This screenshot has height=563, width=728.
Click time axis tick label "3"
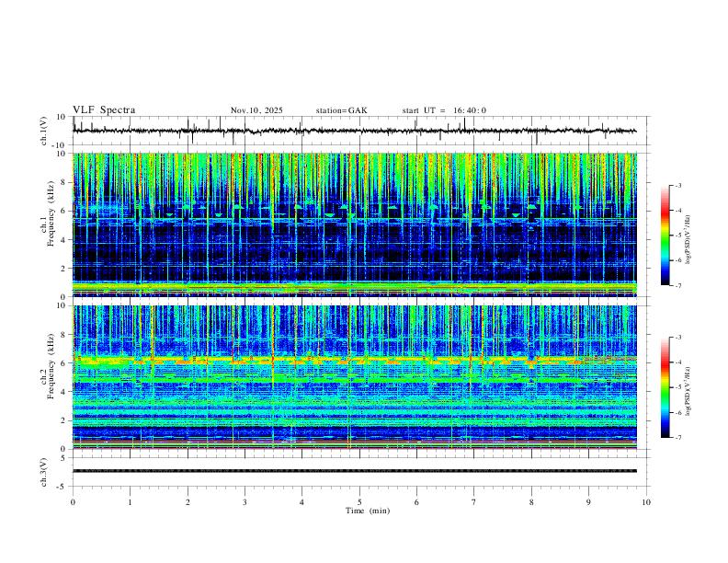pos(245,502)
